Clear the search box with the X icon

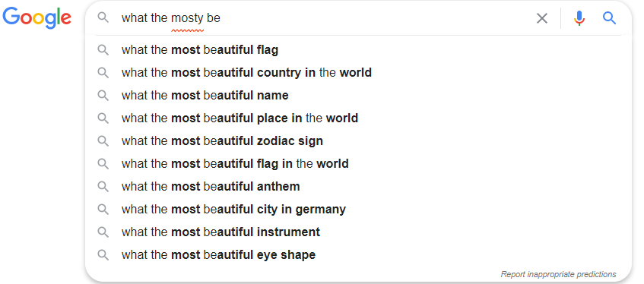click(x=542, y=18)
